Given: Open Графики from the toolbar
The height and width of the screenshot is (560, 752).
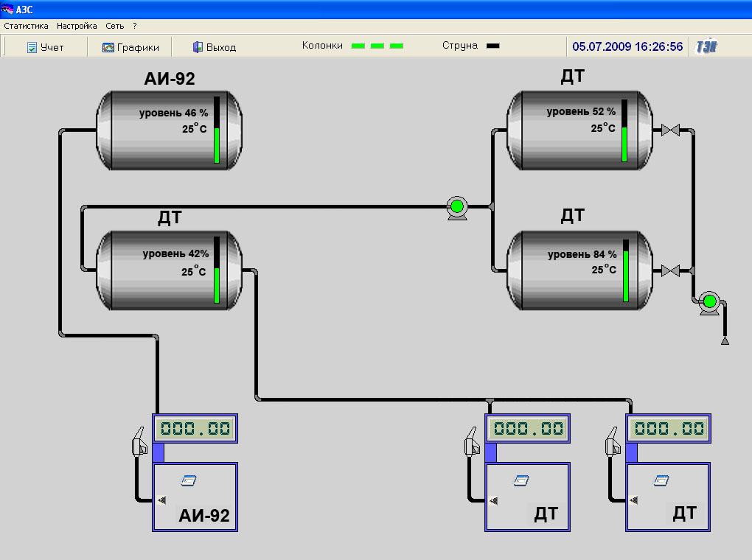Looking at the screenshot, I should point(130,47).
